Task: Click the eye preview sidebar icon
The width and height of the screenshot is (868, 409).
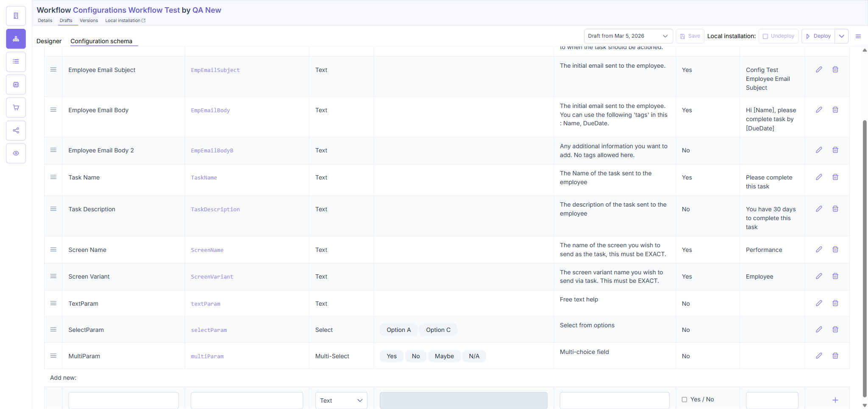Action: pyautogui.click(x=16, y=153)
